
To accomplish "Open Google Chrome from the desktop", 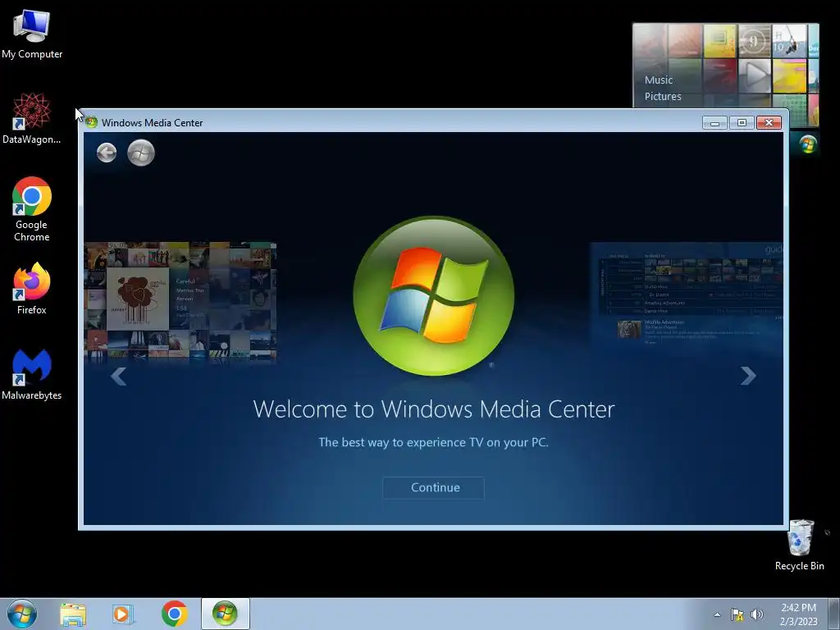I will [32, 209].
